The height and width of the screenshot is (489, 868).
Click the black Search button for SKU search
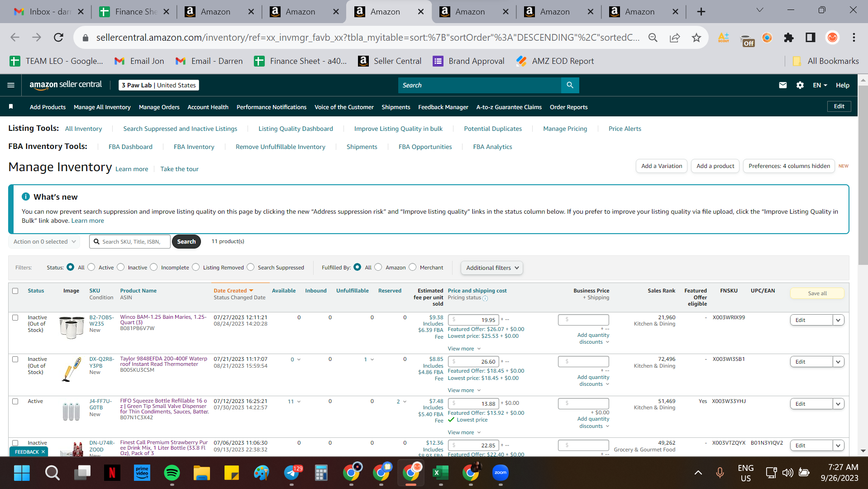point(186,242)
